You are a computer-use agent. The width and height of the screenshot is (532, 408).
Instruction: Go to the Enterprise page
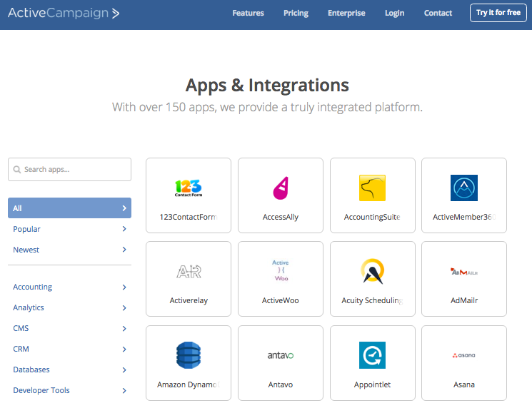[x=346, y=13]
